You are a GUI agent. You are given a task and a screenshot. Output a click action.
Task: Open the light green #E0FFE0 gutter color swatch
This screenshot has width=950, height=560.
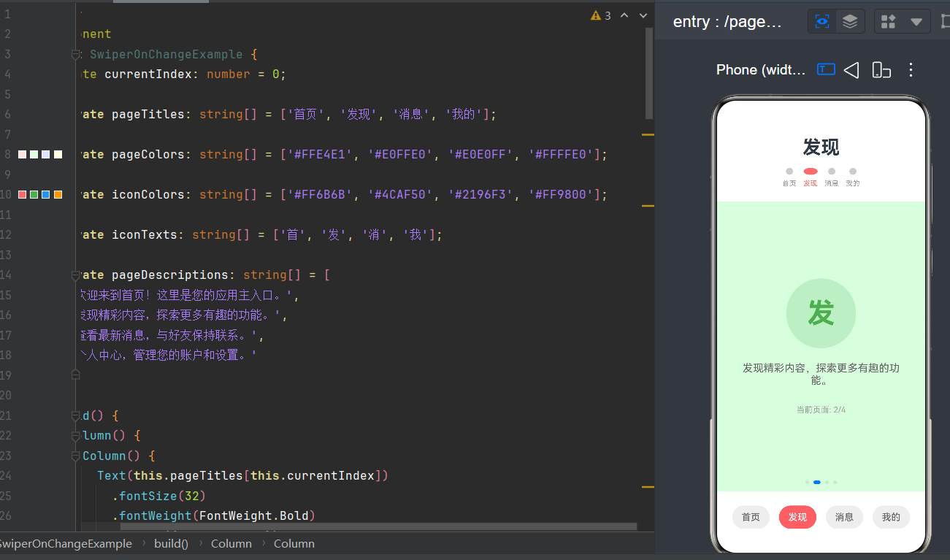click(34, 155)
